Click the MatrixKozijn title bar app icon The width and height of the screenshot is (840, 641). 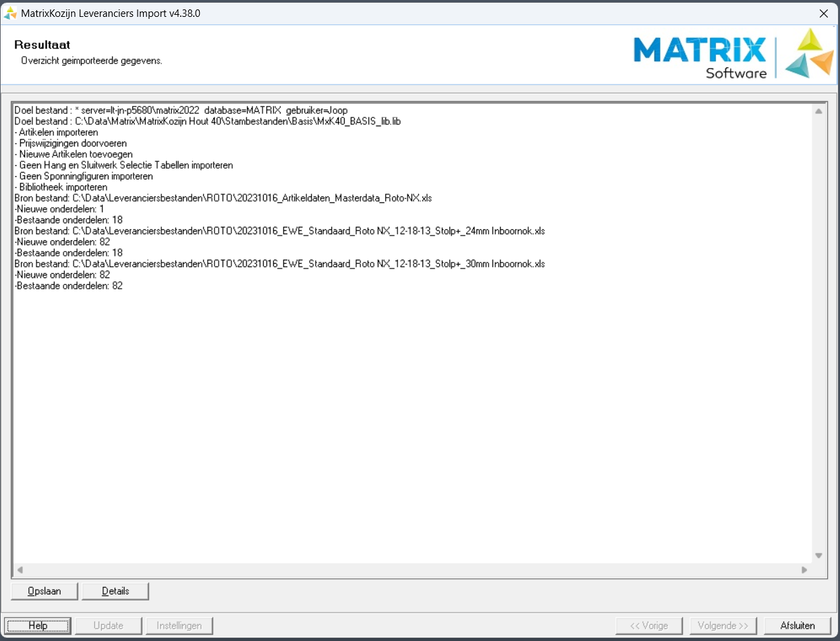10,13
